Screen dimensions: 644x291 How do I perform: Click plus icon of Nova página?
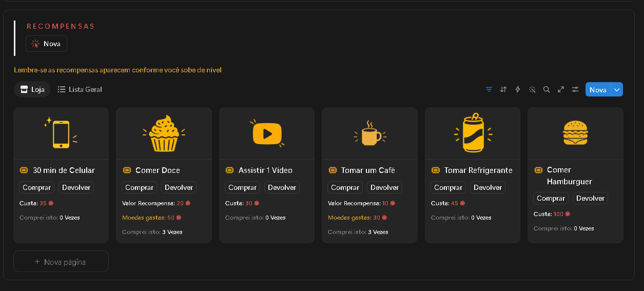tap(37, 262)
